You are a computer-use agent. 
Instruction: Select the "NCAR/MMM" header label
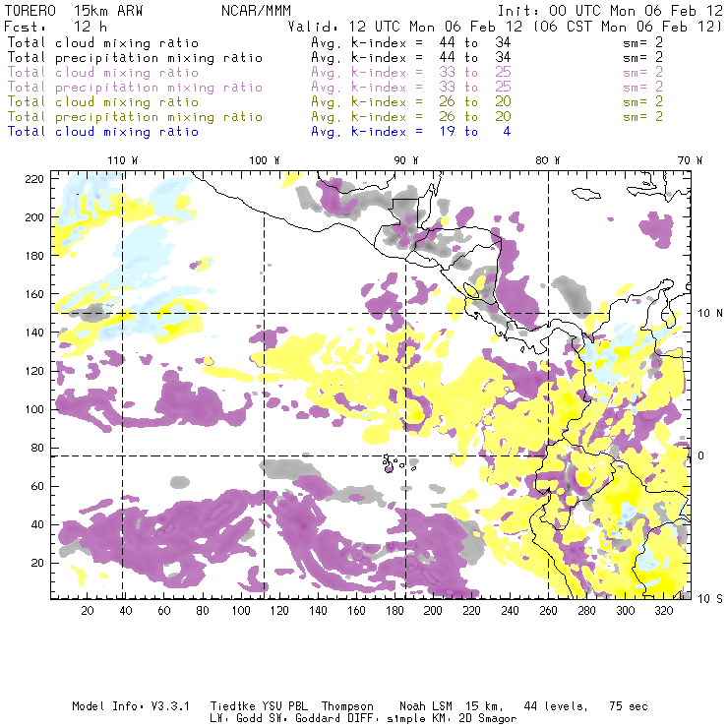[256, 11]
